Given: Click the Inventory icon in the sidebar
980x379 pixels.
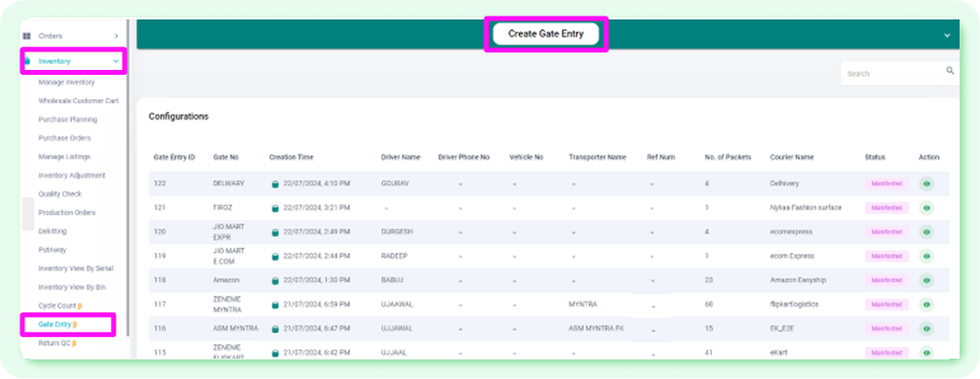Looking at the screenshot, I should pyautogui.click(x=27, y=61).
